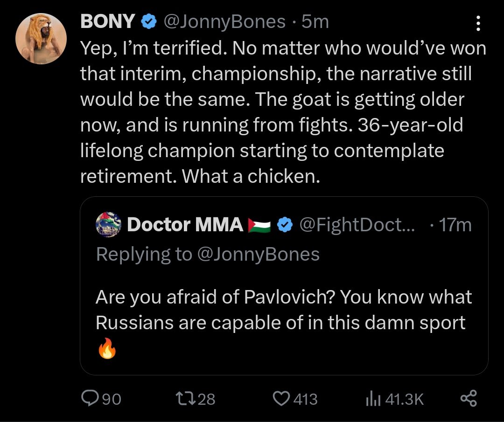Click the share icon on the tweet
This screenshot has width=504, height=422.
pyautogui.click(x=469, y=398)
